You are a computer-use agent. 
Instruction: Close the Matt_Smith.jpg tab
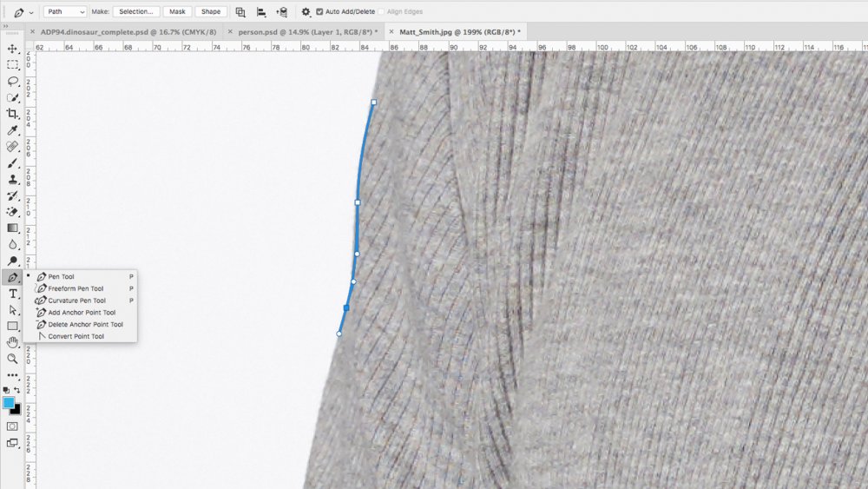[x=391, y=31]
